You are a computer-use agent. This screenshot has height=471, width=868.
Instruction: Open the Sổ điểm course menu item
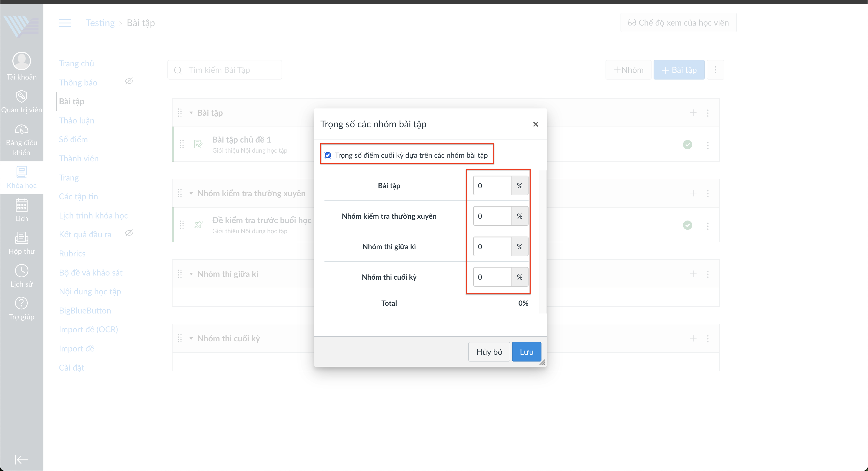pyautogui.click(x=73, y=139)
